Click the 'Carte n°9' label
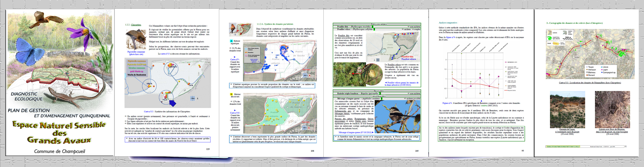 click(x=234, y=60)
